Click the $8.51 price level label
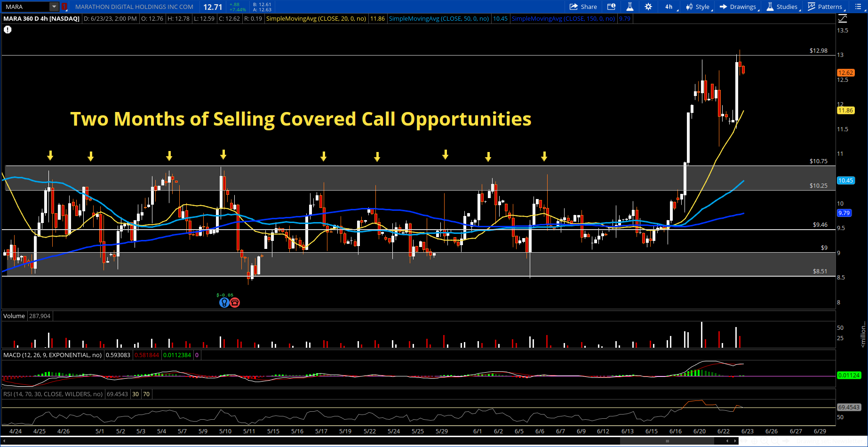Viewport: 868px width, 447px height. (820, 271)
